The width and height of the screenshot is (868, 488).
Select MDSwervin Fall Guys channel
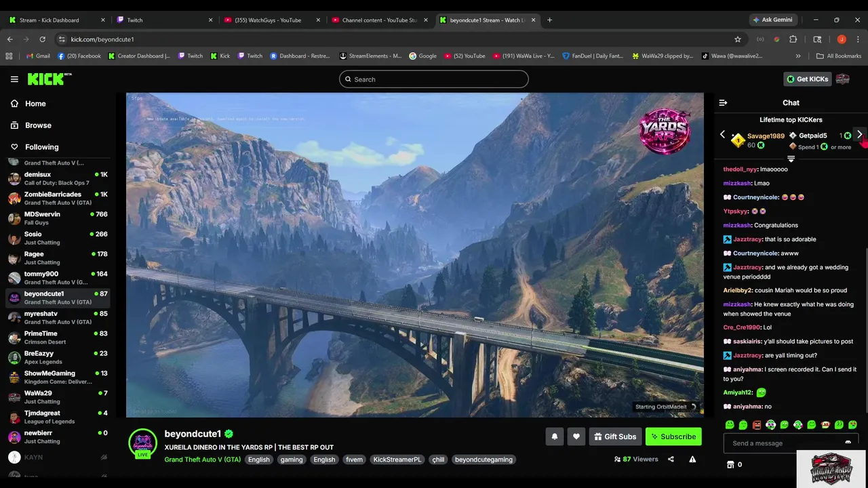[x=57, y=218]
